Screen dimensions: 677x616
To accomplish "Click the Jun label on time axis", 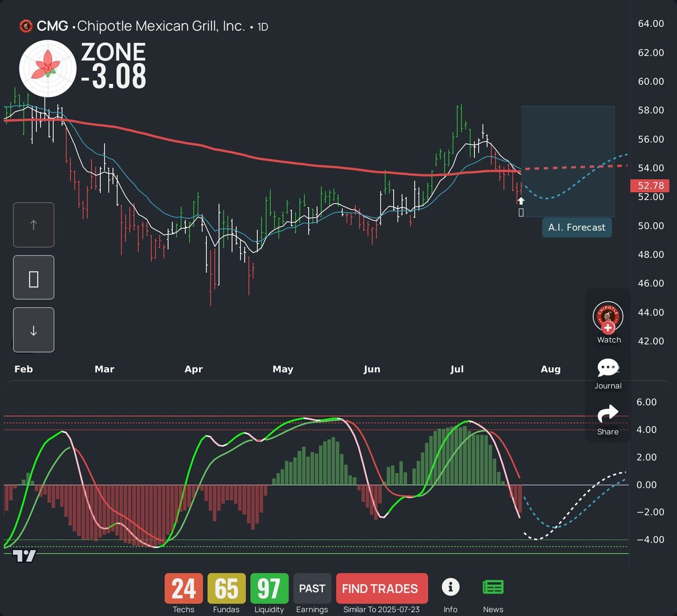I will (x=372, y=369).
